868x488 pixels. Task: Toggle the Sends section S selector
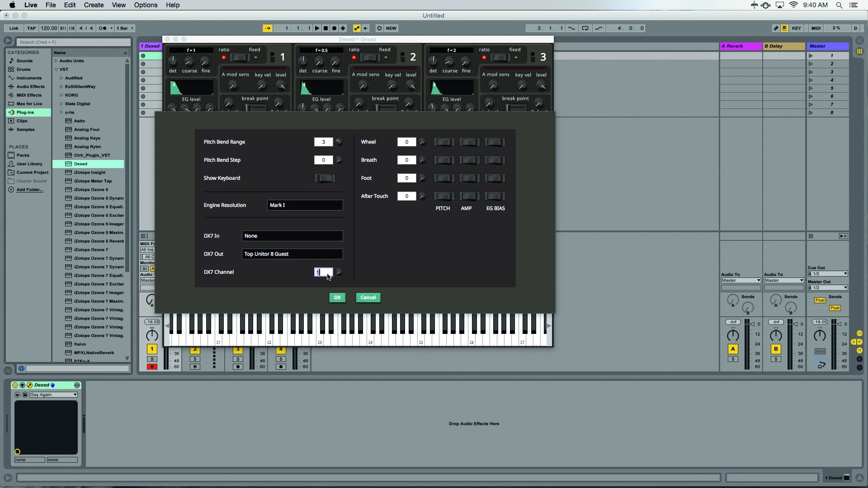(854, 342)
